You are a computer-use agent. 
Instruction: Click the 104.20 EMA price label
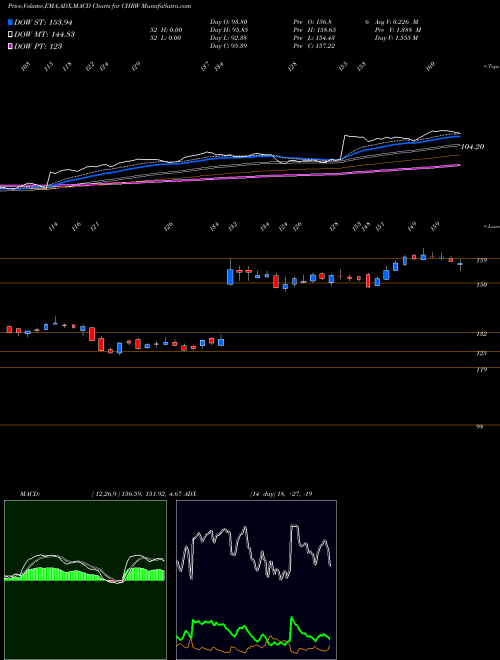[472, 147]
